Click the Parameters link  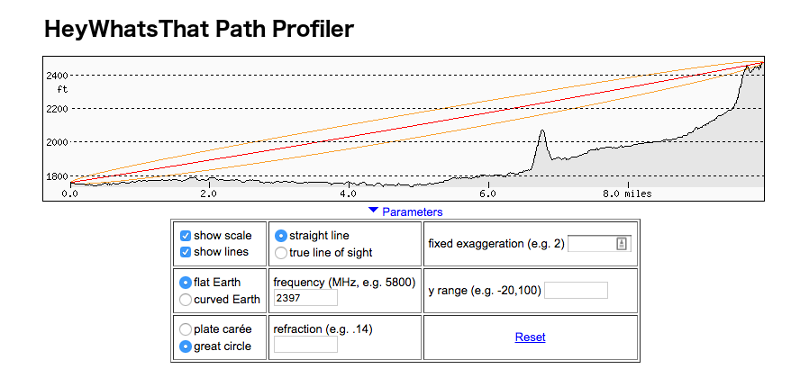point(412,212)
